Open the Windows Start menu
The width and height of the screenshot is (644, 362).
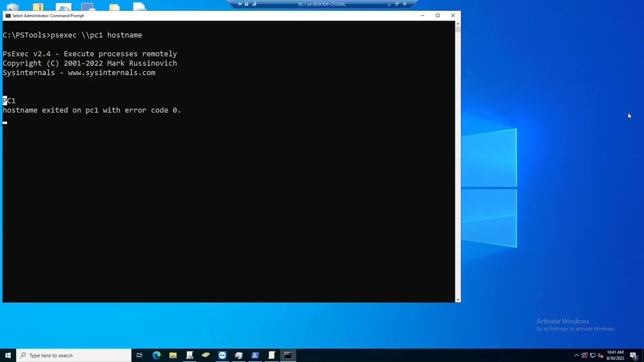8,355
